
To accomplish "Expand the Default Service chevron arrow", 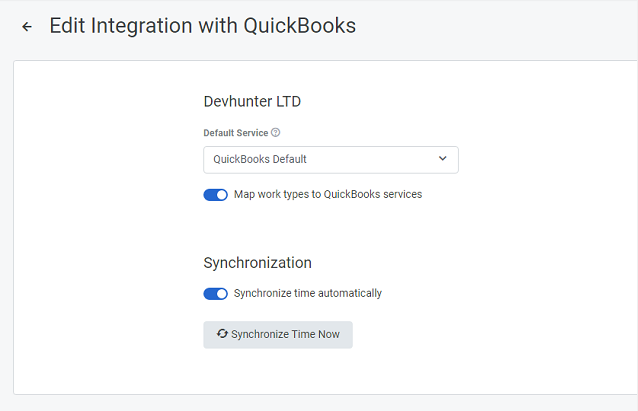I will tap(443, 159).
